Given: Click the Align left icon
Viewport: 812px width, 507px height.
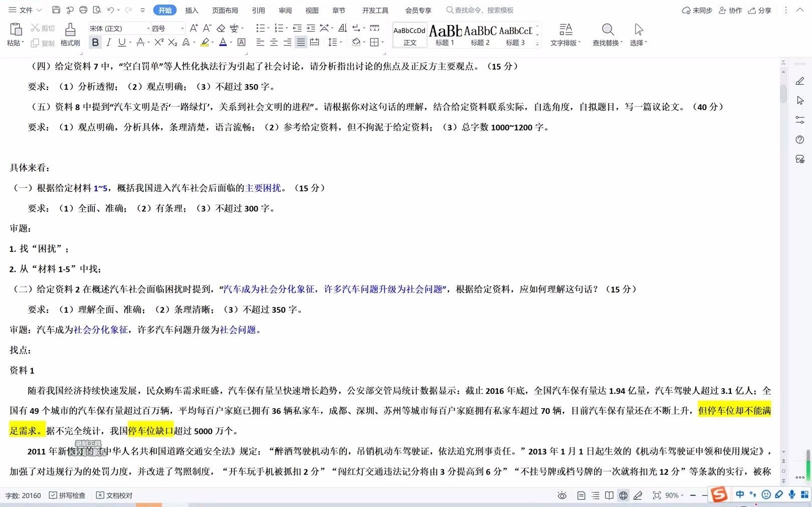Looking at the screenshot, I should pos(260,43).
